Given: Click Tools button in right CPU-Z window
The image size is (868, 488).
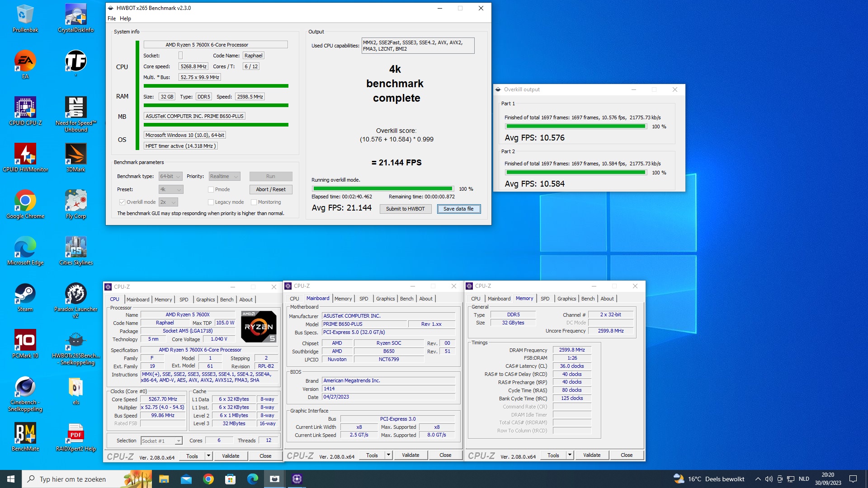Looking at the screenshot, I should click(x=553, y=455).
